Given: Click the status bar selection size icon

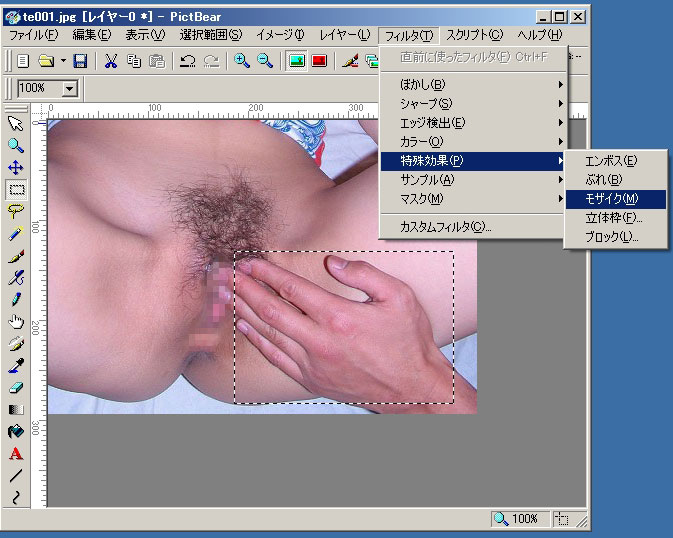Looking at the screenshot, I should pos(561,519).
